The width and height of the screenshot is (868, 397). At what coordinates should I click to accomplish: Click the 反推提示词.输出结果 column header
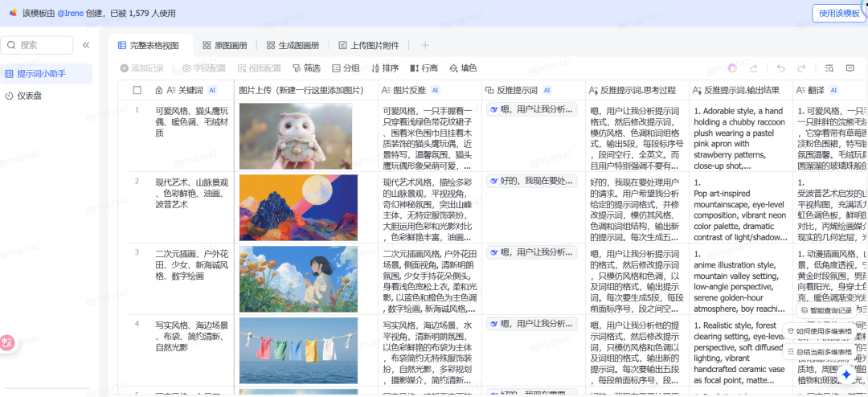click(741, 90)
